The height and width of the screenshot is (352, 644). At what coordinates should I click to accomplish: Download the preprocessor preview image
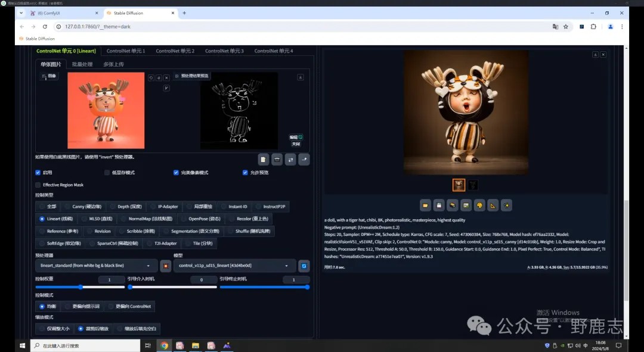coord(301,77)
